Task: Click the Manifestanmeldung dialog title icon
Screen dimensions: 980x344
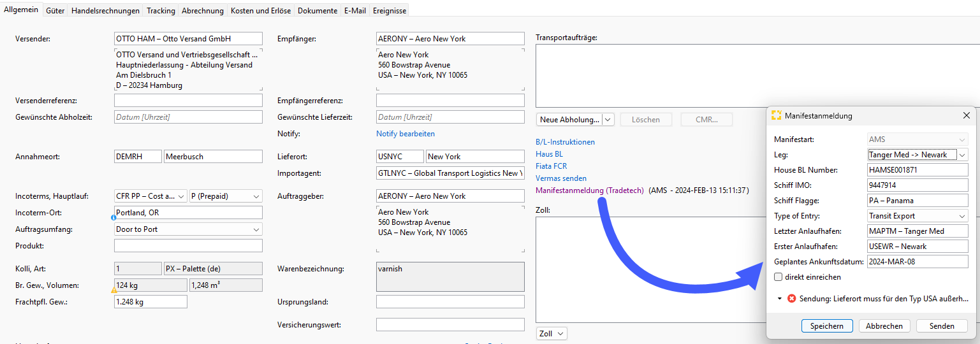Action: pos(776,116)
